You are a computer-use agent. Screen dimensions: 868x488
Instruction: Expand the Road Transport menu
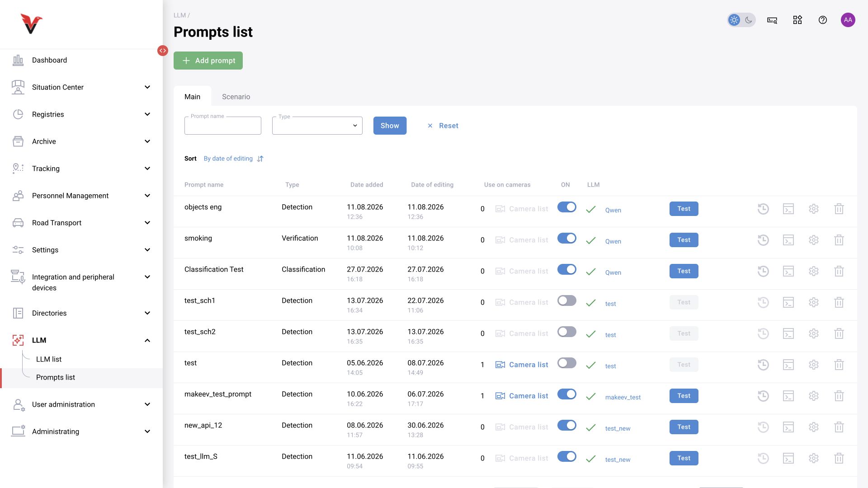click(81, 223)
